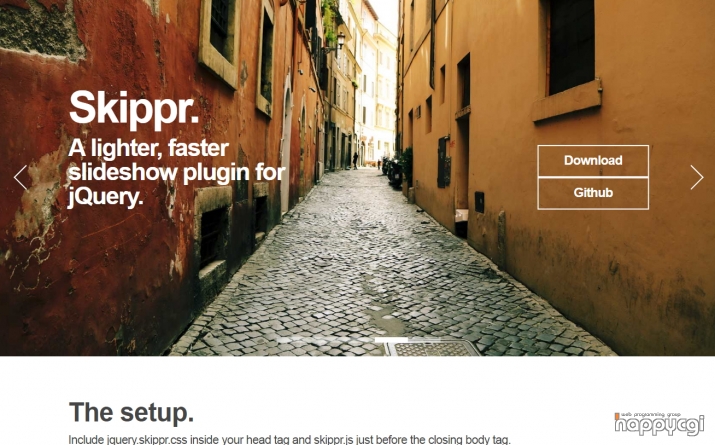This screenshot has width=715, height=445.
Task: Select the highlighted active slide indicator bar
Action: 391,340
